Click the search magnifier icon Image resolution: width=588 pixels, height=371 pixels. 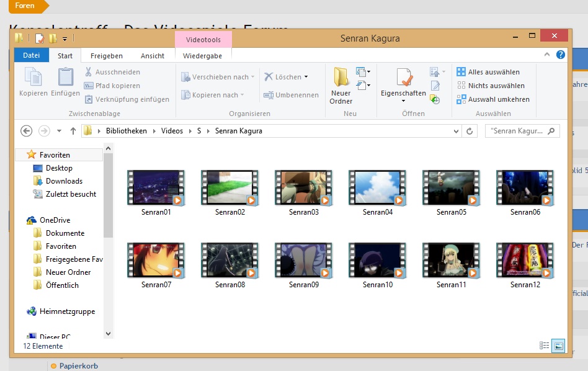coord(551,131)
